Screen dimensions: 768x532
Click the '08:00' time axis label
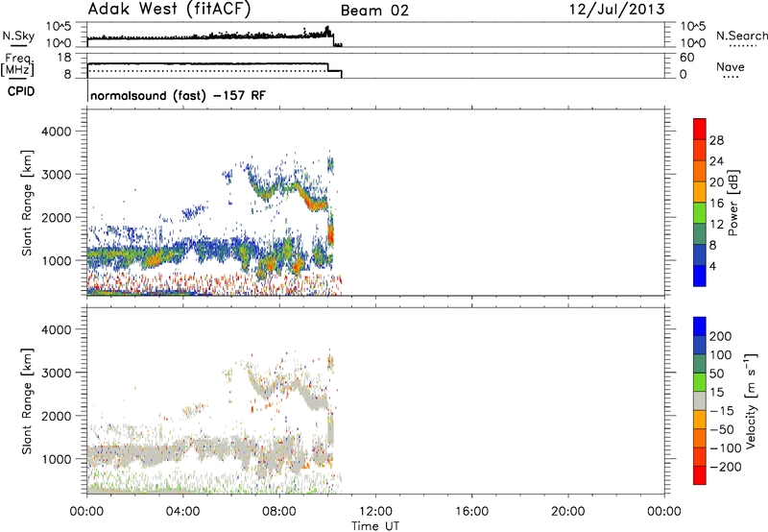coord(278,512)
